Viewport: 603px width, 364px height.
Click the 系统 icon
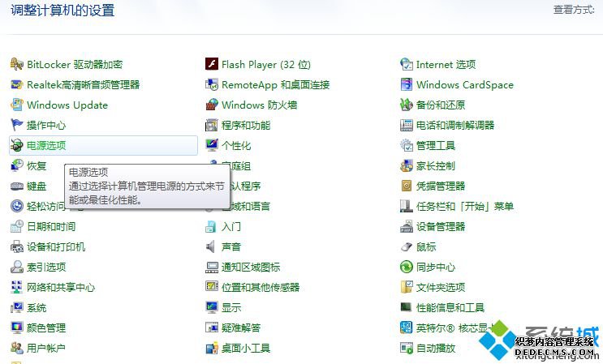[x=17, y=307]
